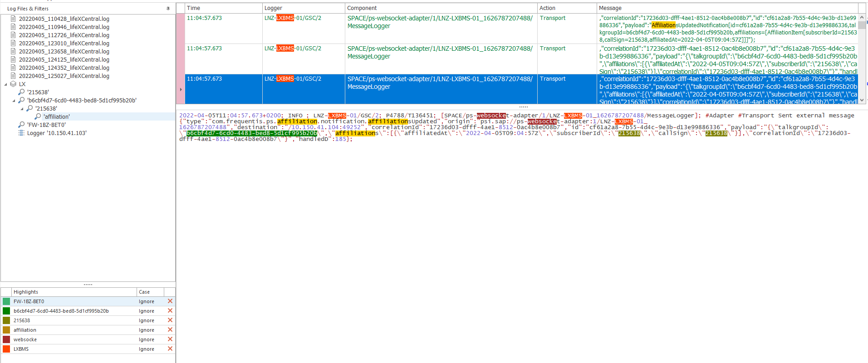
Task: Open 20220405_125027_lifeXCentral.log in the file list
Action: click(x=64, y=76)
